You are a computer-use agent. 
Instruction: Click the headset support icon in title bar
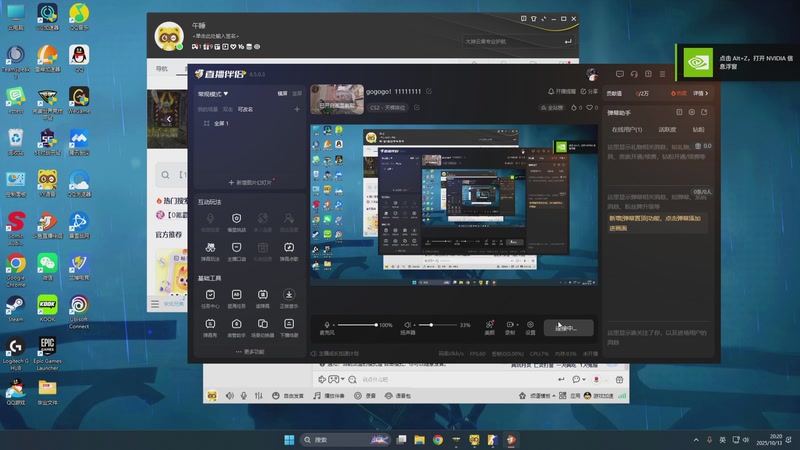click(634, 74)
